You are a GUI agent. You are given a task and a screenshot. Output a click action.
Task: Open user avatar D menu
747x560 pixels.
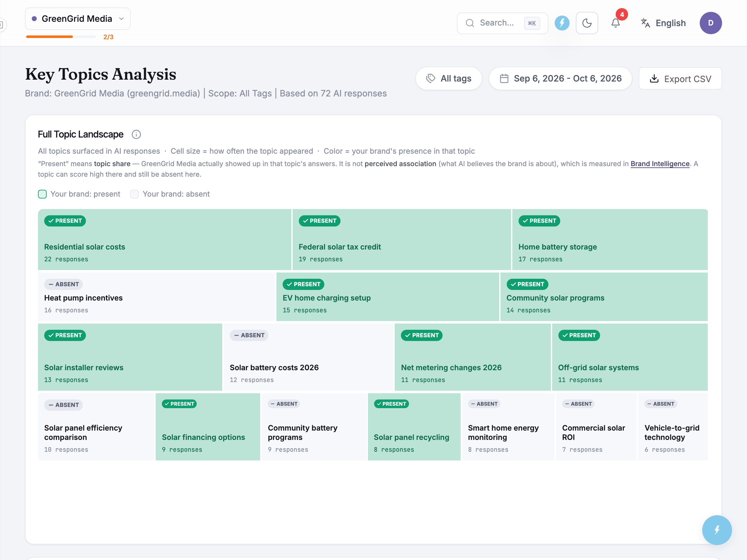711,23
